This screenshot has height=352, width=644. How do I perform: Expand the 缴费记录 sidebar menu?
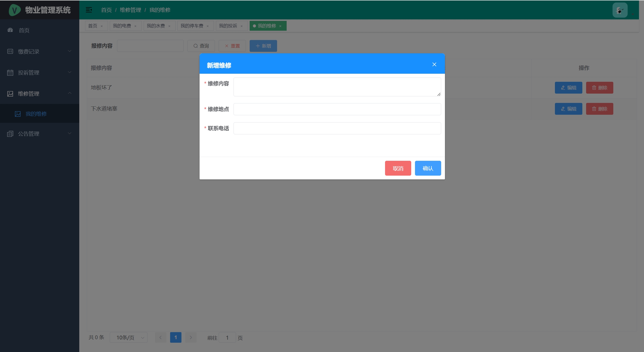(40, 51)
